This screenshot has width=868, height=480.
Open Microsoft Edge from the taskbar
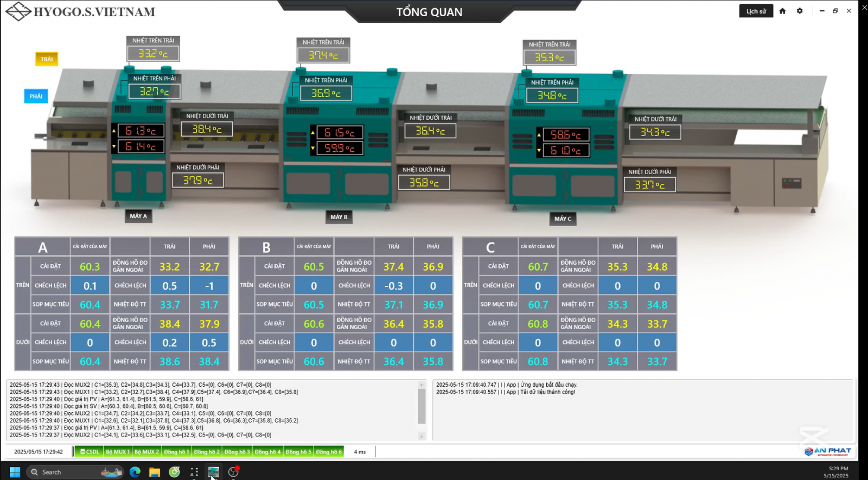tap(135, 472)
